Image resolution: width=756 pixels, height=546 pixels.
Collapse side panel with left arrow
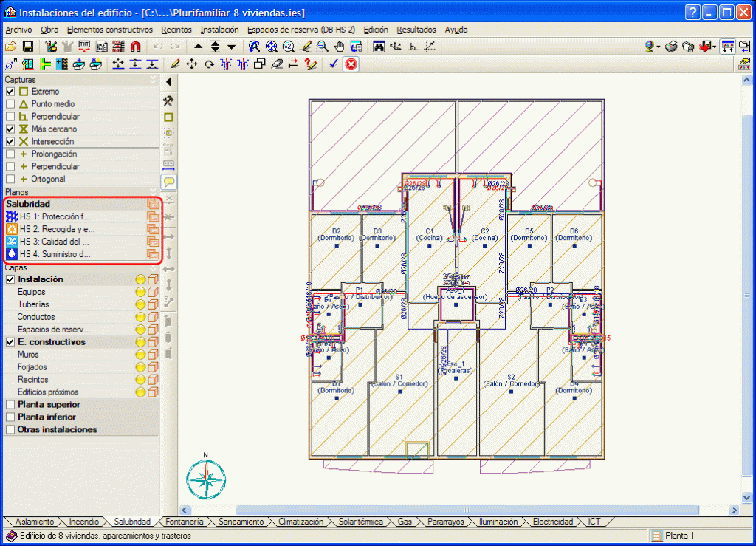168,82
